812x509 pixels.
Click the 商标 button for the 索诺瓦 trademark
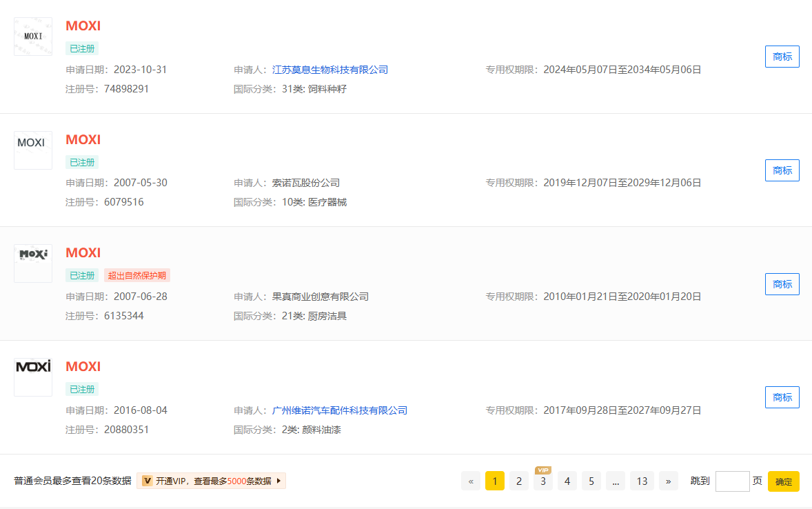coord(782,170)
